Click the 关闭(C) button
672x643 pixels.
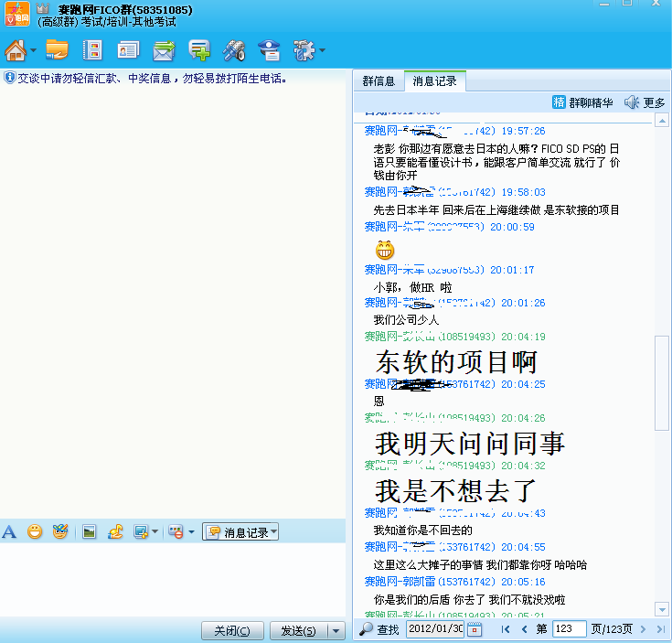[232, 630]
